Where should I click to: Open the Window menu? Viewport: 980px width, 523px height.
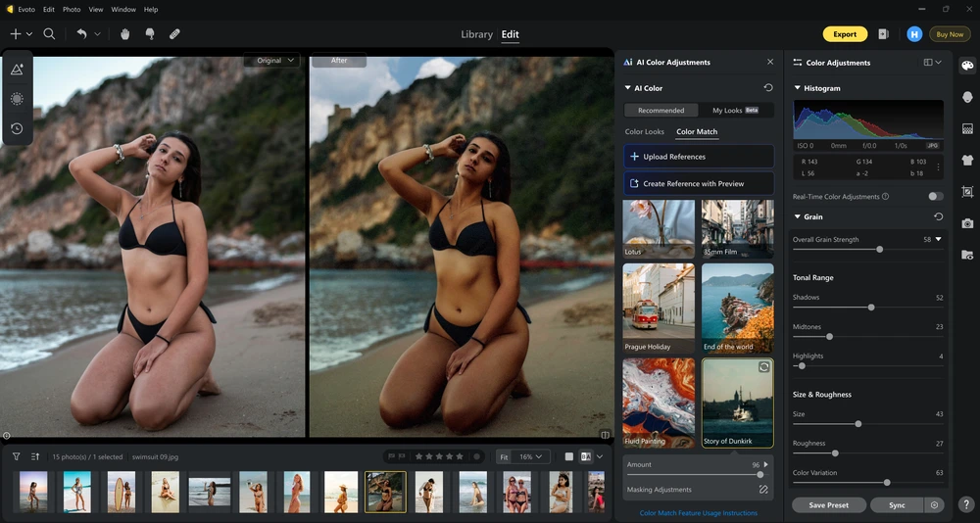click(123, 10)
